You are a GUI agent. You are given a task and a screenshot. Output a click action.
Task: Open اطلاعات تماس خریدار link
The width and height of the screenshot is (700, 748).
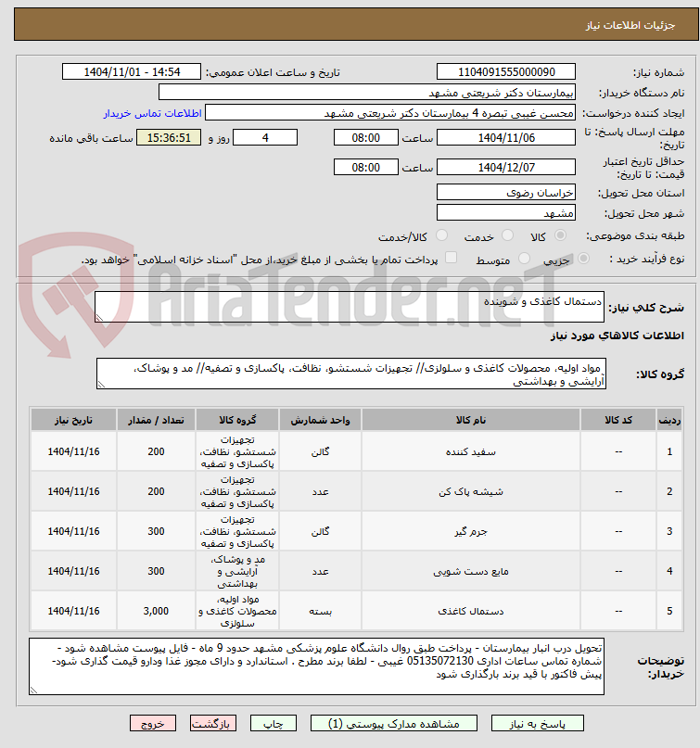click(153, 113)
